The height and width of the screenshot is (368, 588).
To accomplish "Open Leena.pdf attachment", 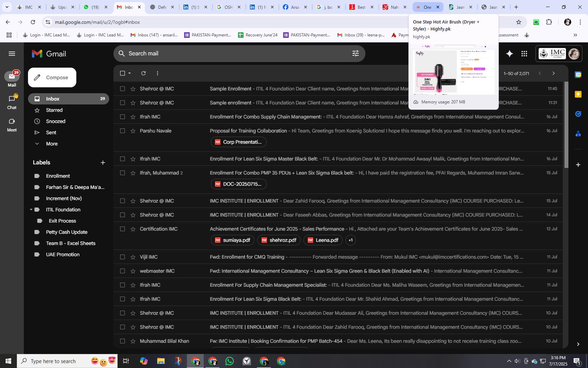I will [323, 240].
